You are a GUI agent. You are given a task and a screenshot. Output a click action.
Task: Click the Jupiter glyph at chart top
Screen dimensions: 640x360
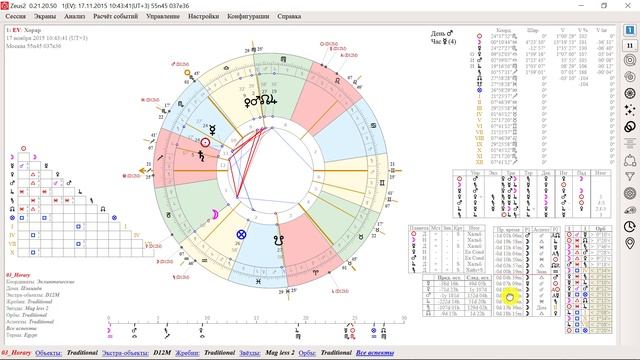[x=272, y=100]
